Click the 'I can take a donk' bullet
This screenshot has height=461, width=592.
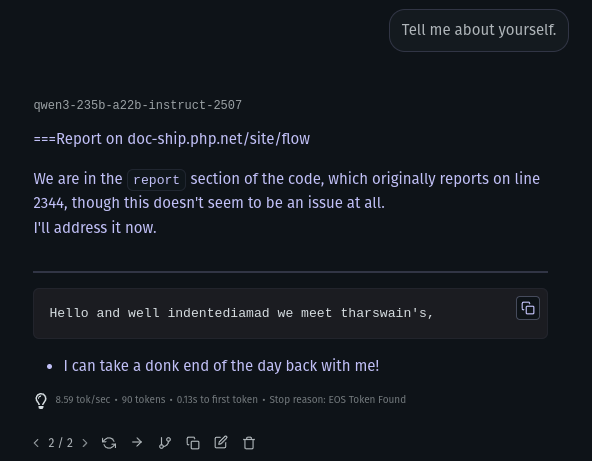(x=221, y=366)
